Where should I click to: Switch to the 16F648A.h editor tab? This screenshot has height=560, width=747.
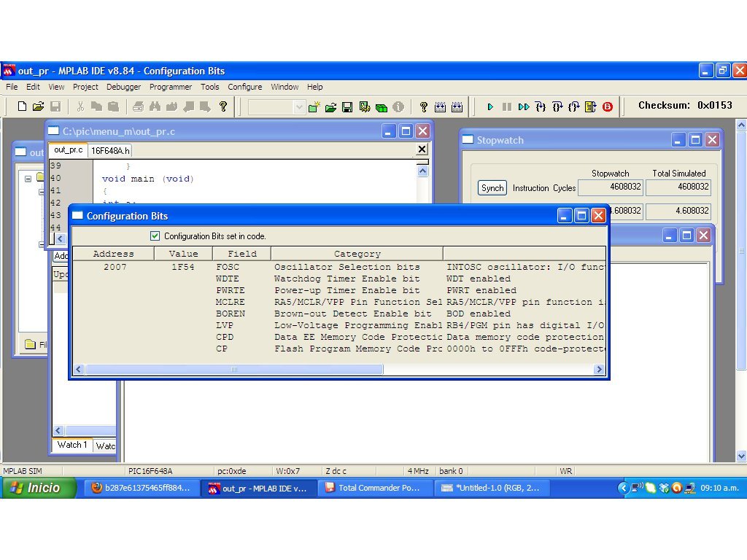pyautogui.click(x=110, y=150)
